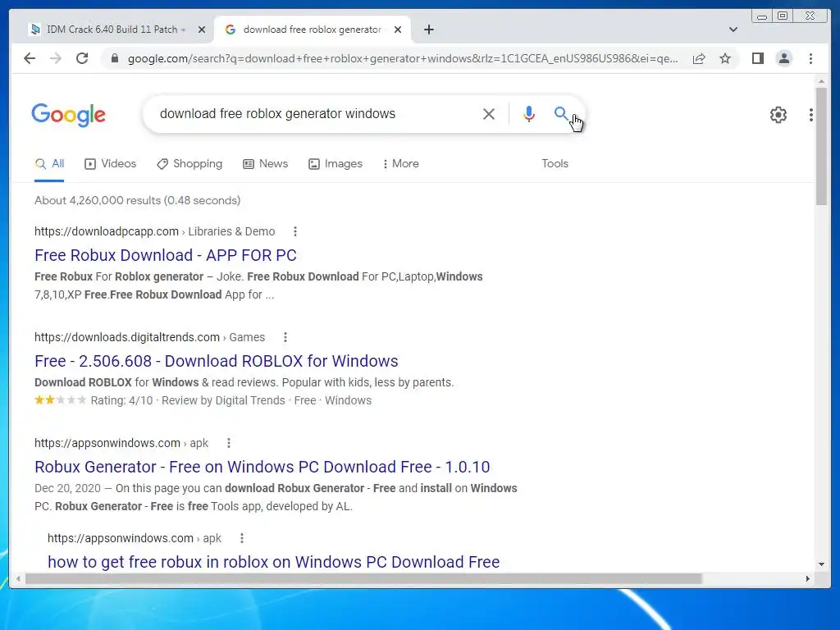Close the download free roblox generator tab
The height and width of the screenshot is (630, 840).
(398, 30)
